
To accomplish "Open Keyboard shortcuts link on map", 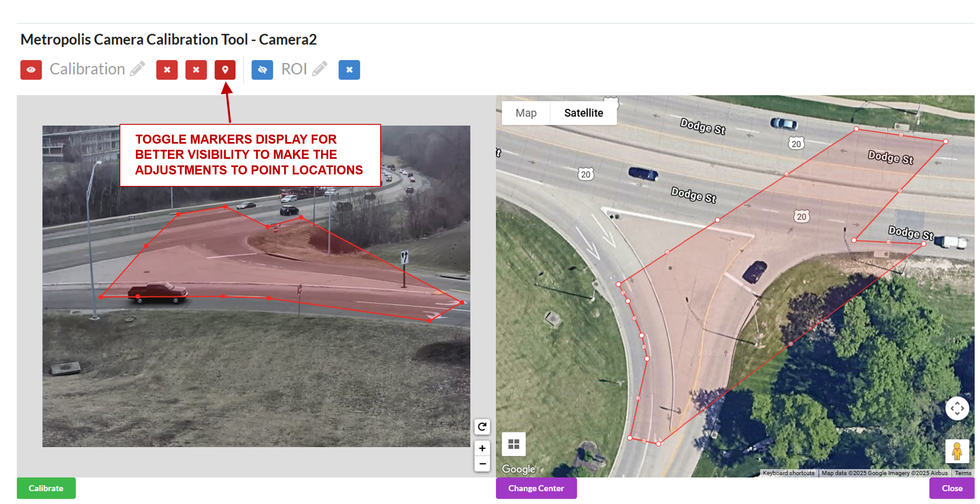I will [x=788, y=473].
